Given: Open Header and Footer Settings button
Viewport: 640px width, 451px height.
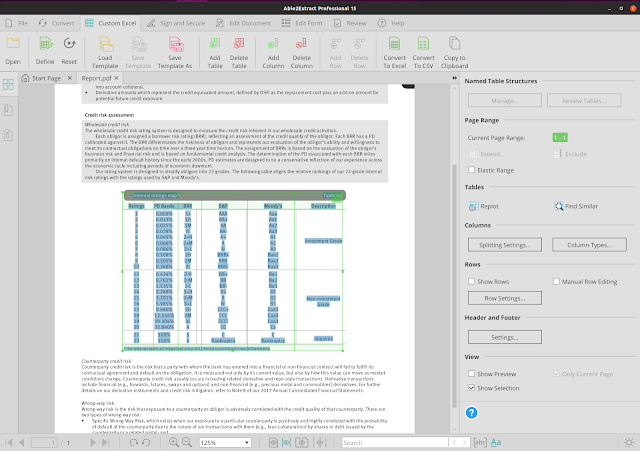Looking at the screenshot, I should [x=505, y=337].
